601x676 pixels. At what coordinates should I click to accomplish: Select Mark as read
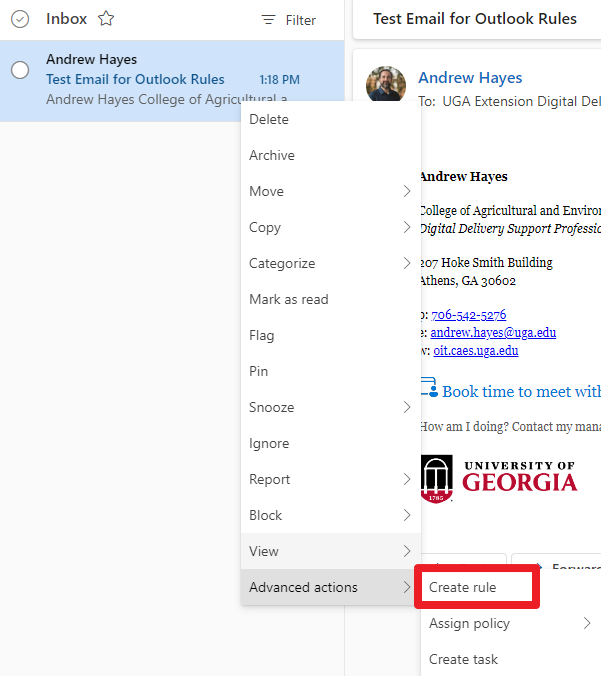point(331,299)
